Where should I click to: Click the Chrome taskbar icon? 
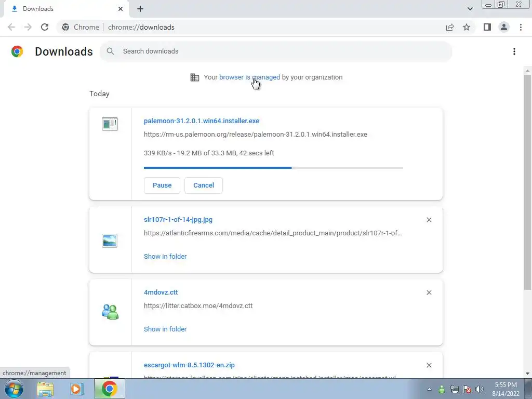[109, 389]
